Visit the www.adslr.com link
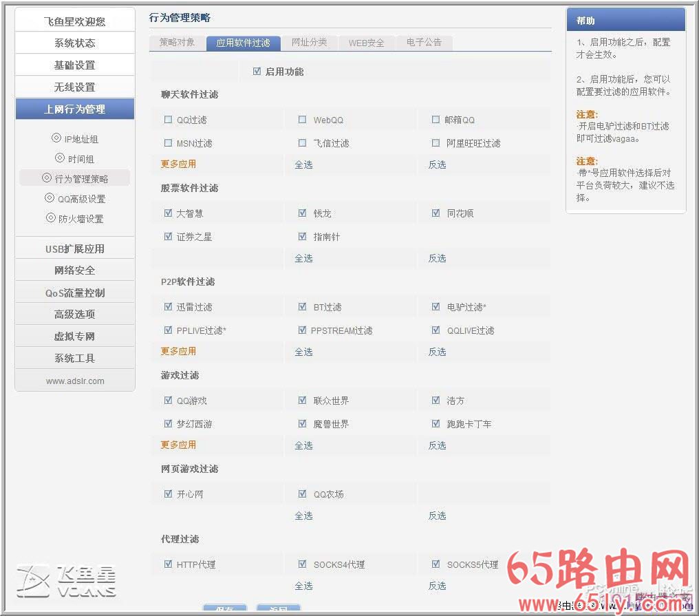Viewport: 699px width, 616px height. pos(75,381)
